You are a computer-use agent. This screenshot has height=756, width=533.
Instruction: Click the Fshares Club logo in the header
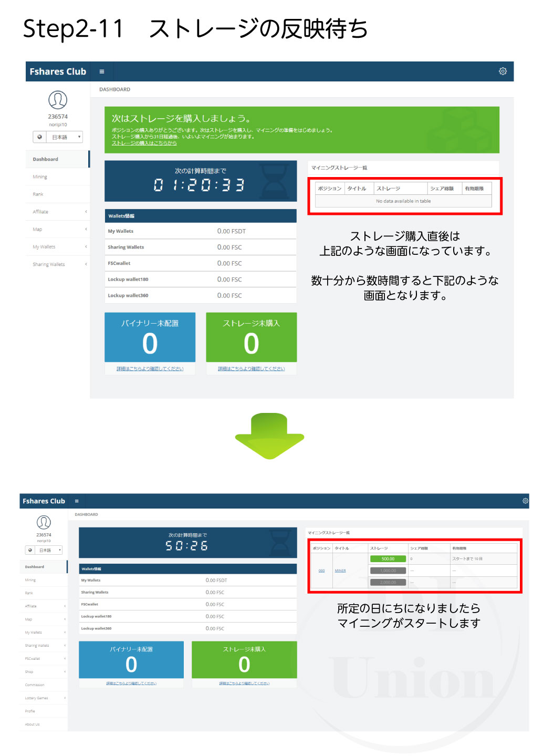pyautogui.click(x=58, y=71)
